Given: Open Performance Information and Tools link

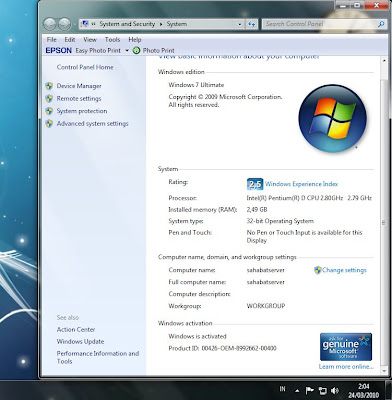Looking at the screenshot, I should click(x=98, y=357).
